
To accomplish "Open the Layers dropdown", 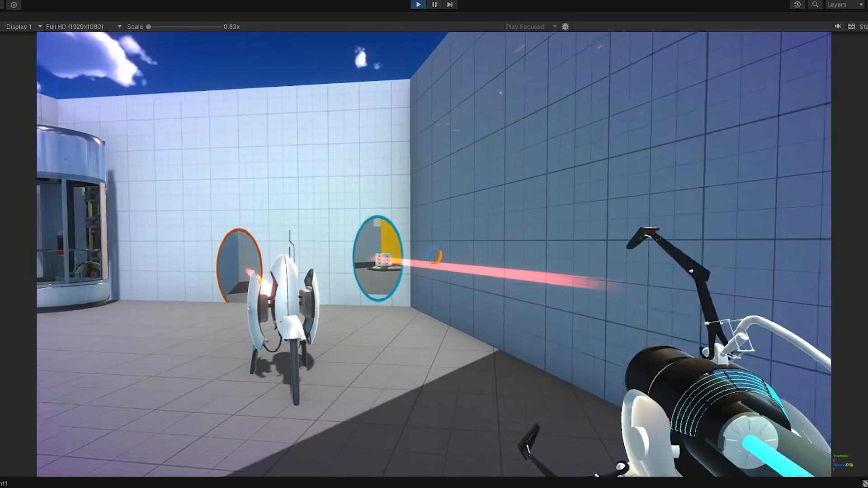I will coord(845,5).
